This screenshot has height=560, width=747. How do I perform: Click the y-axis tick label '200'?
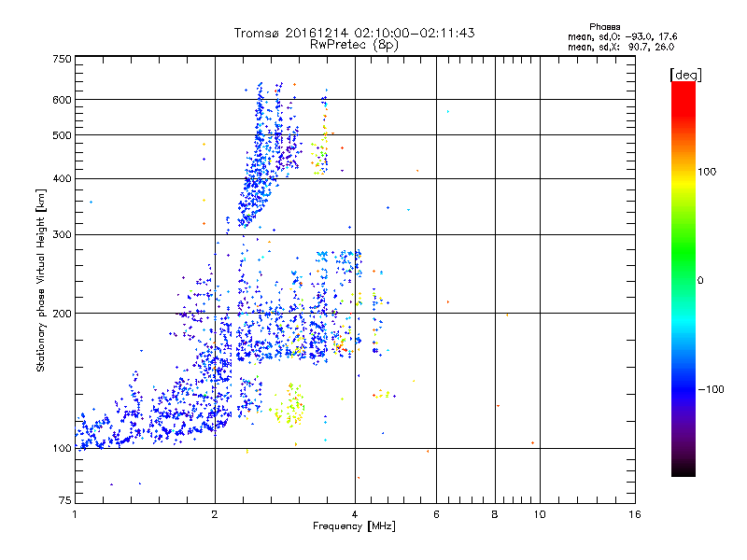62,314
